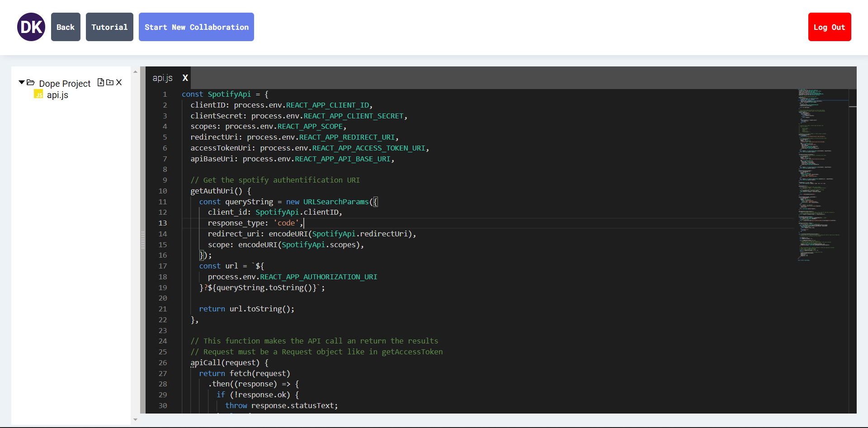The width and height of the screenshot is (868, 428).
Task: Click the 'This function makes the API call' comment
Action: point(314,341)
